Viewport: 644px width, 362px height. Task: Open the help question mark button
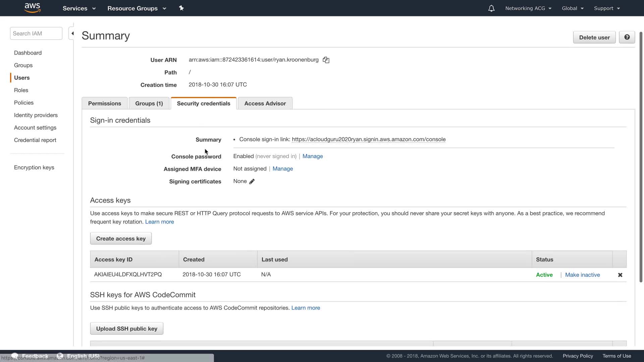coord(627,37)
